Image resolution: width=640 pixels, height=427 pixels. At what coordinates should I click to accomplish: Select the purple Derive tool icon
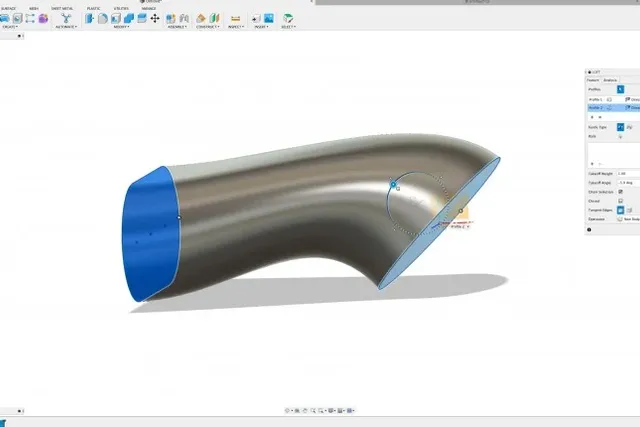pyautogui.click(x=43, y=18)
